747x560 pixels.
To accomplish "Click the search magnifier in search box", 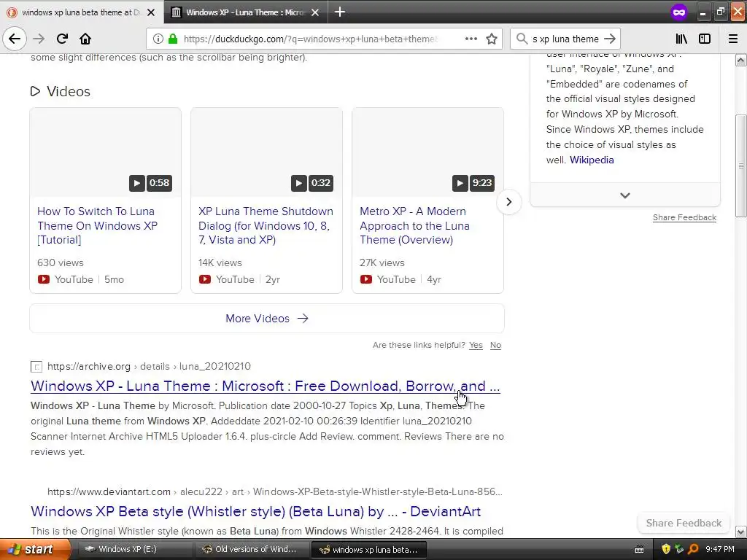I will click(522, 39).
